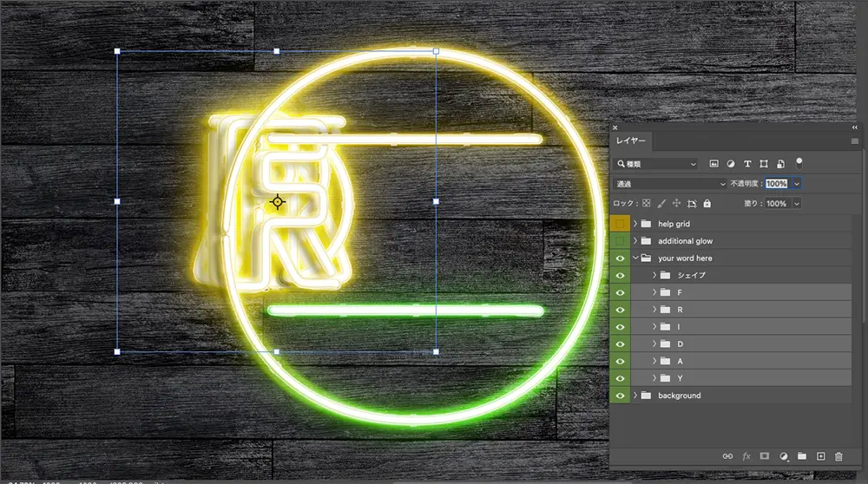The image size is (868, 484).
Task: Expand the R group chevron
Action: [x=654, y=309]
